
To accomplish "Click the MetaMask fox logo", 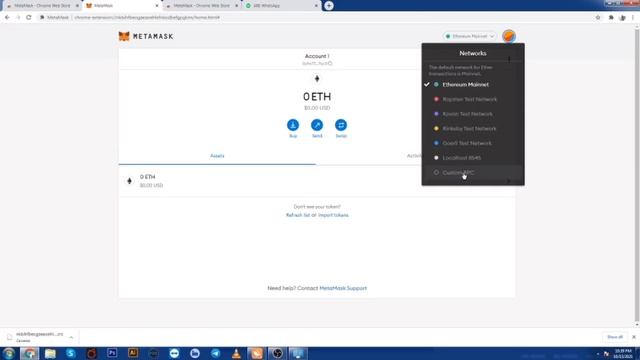I will [x=124, y=36].
